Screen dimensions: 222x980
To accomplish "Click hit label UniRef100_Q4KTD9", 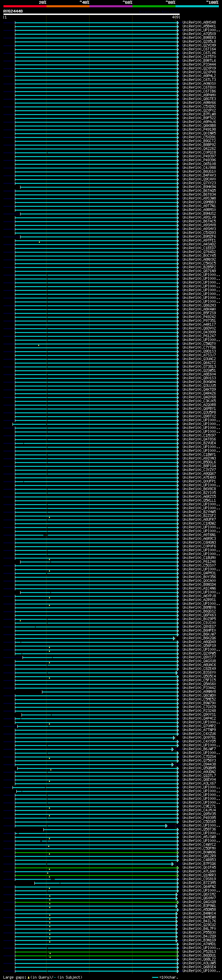I will click(x=199, y=390).
